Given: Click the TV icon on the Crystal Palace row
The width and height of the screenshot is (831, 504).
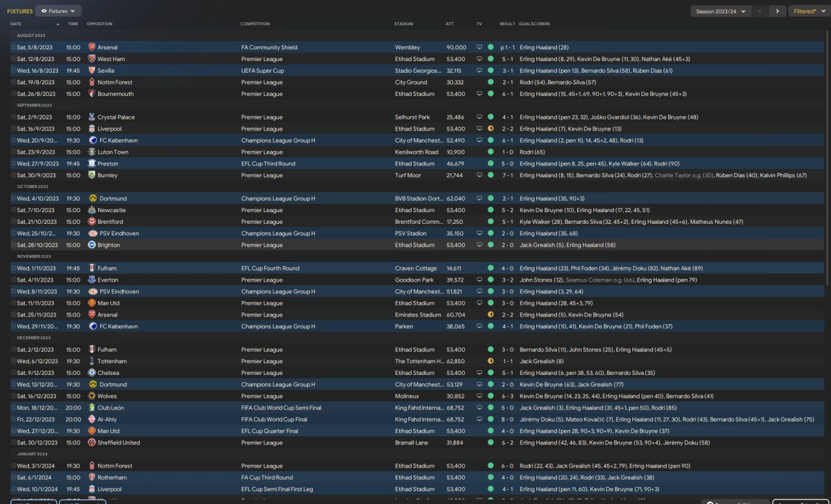Looking at the screenshot, I should 480,117.
